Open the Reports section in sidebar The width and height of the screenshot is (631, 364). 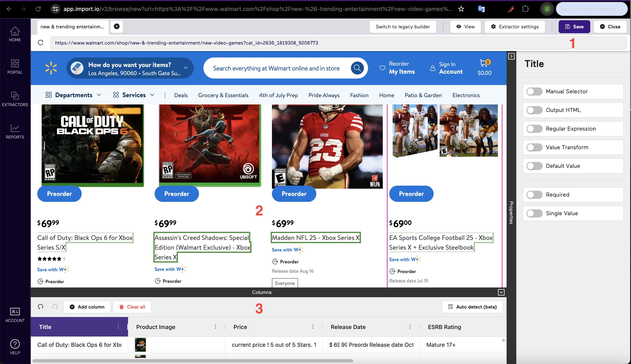[15, 131]
